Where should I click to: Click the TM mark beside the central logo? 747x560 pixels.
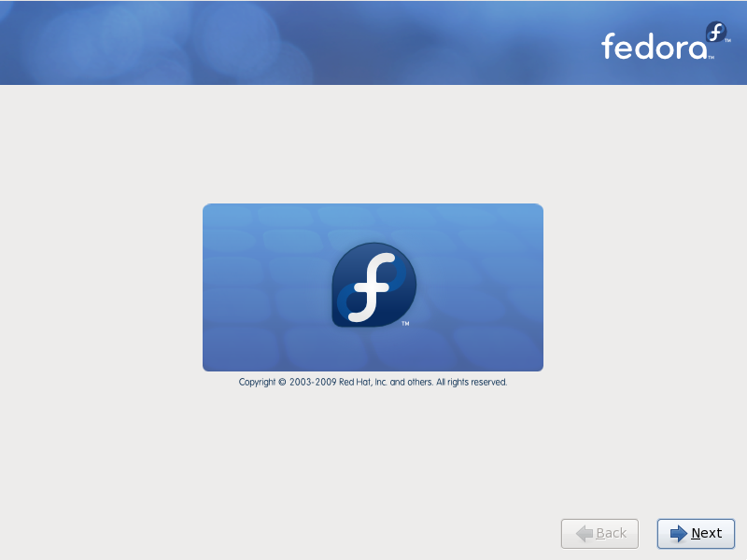tap(405, 324)
